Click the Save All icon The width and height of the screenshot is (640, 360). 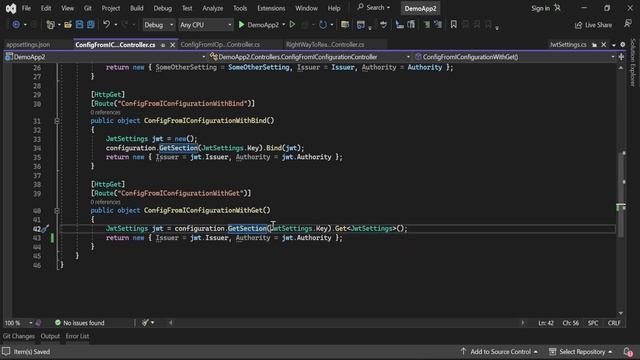pyautogui.click(x=91, y=25)
